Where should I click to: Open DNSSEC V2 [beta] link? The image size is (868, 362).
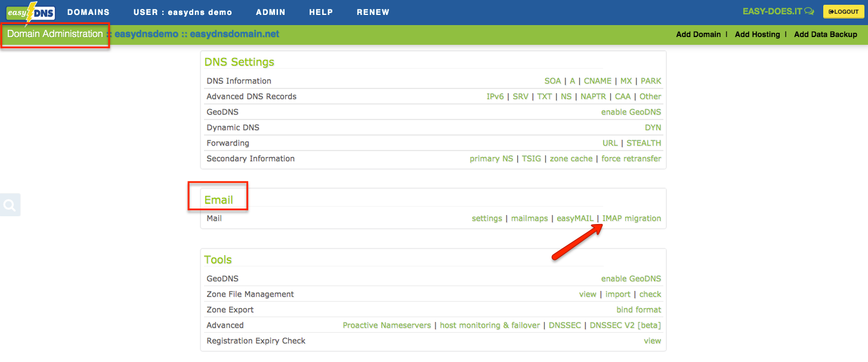coord(625,326)
